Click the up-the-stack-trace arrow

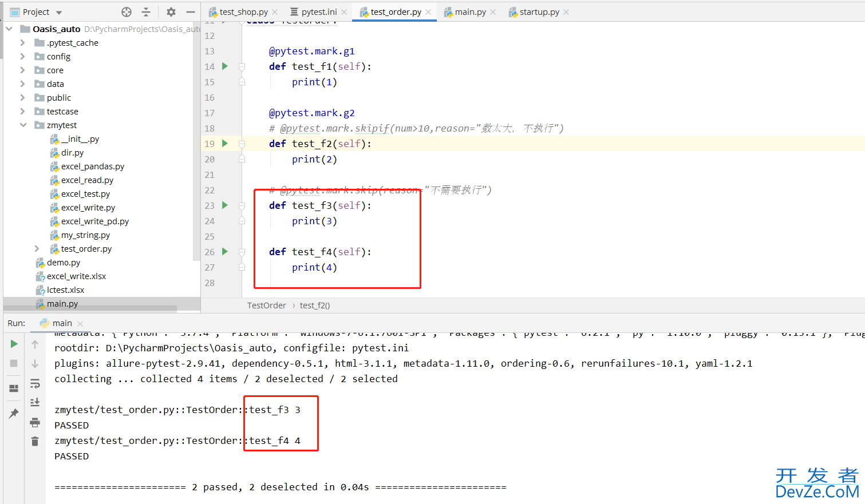coord(35,344)
